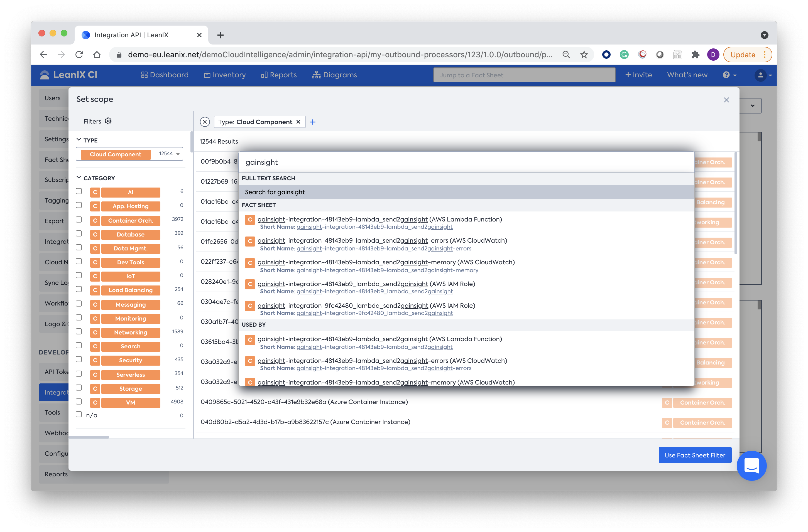Open Chrome profile avatar D
The image size is (808, 532).
tap(713, 55)
